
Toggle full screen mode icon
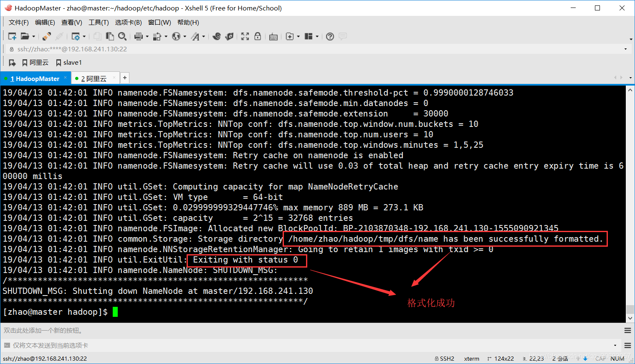[x=245, y=36]
